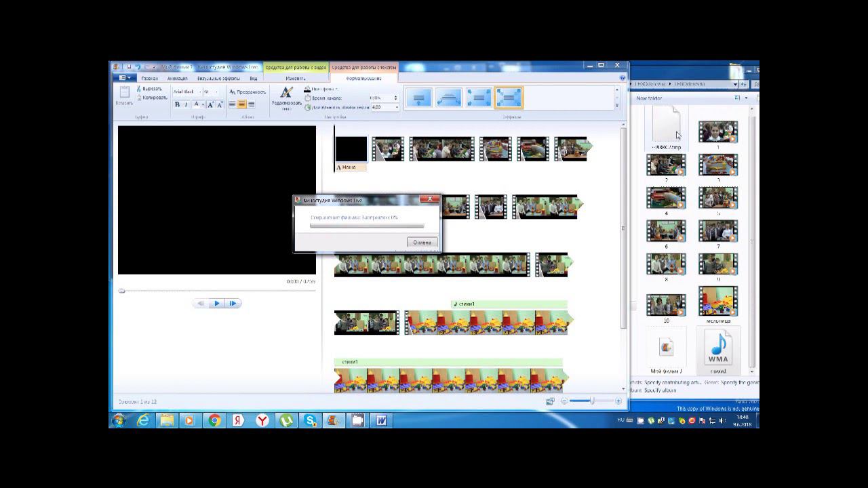Click the movie saving progress bar
This screenshot has height=488, width=868.
[367, 226]
